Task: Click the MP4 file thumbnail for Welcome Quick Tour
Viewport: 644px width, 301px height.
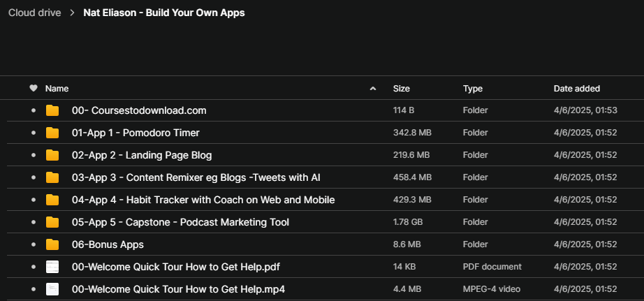Action: point(52,290)
